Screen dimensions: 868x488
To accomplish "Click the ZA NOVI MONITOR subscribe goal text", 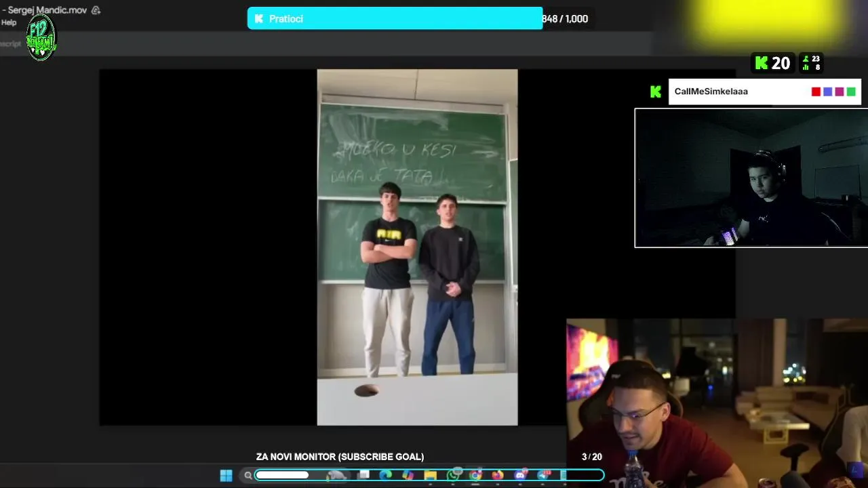I will pos(340,457).
